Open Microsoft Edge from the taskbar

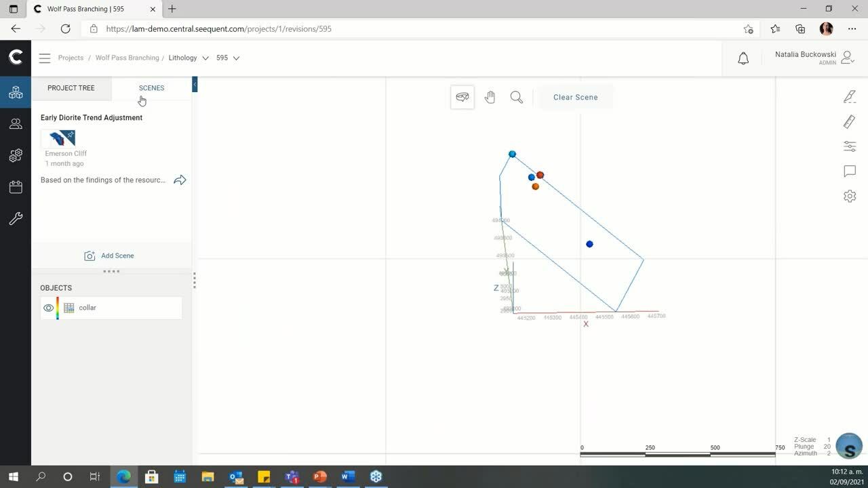pos(123,477)
